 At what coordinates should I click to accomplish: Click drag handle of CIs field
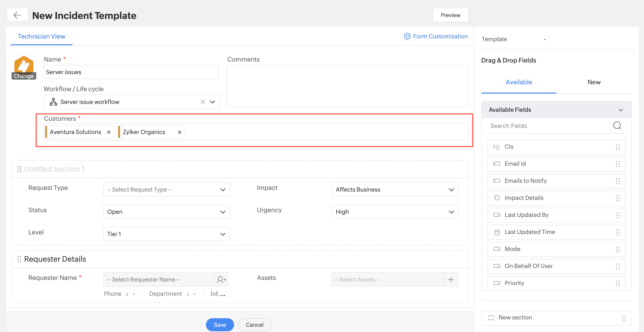(618, 147)
